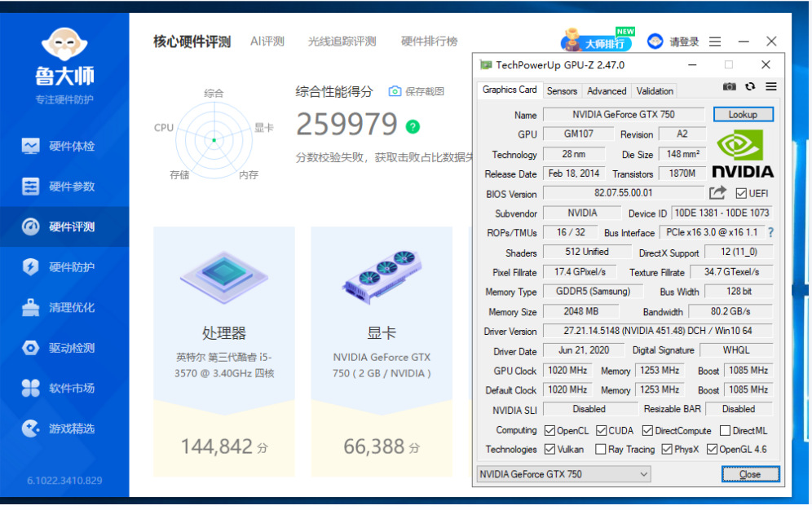Open GPU-Z hamburger menu
Screen dimensions: 812x510
pyautogui.click(x=771, y=86)
